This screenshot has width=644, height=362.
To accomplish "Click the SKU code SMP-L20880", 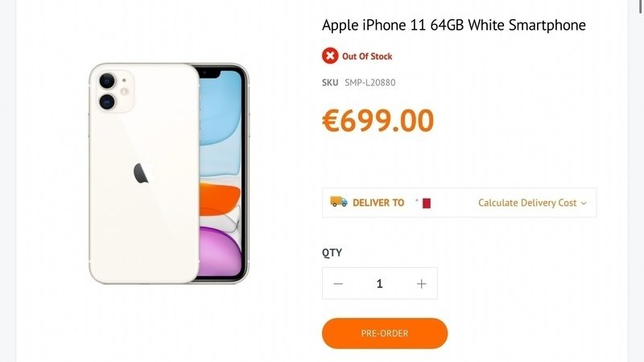I will tap(370, 83).
